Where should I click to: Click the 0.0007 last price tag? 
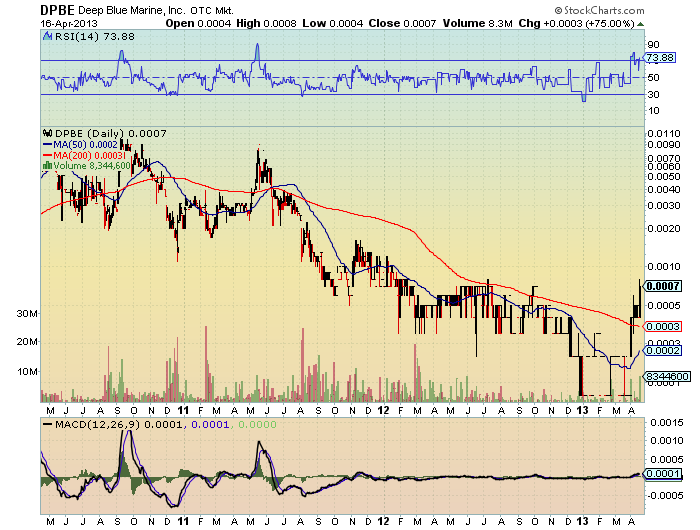tap(663, 286)
